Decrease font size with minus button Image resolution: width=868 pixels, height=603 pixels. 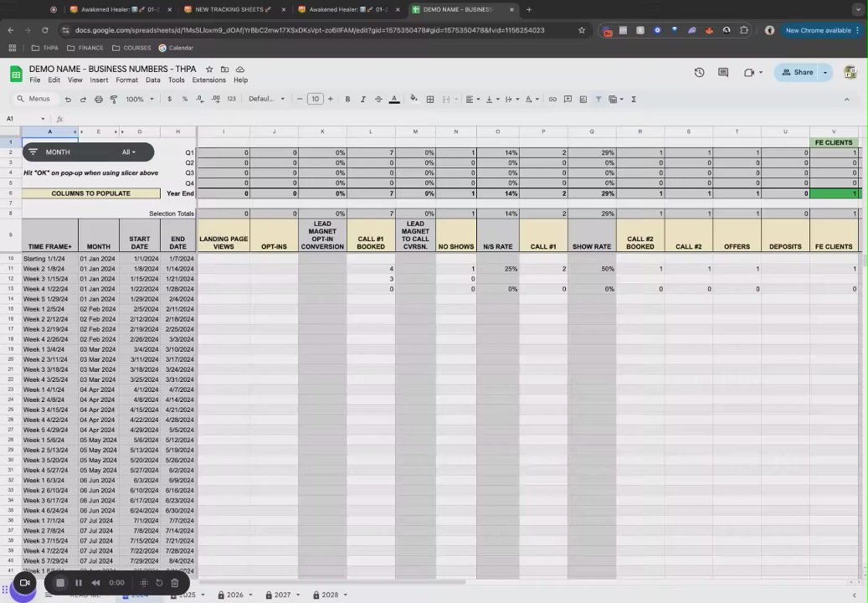tap(300, 99)
